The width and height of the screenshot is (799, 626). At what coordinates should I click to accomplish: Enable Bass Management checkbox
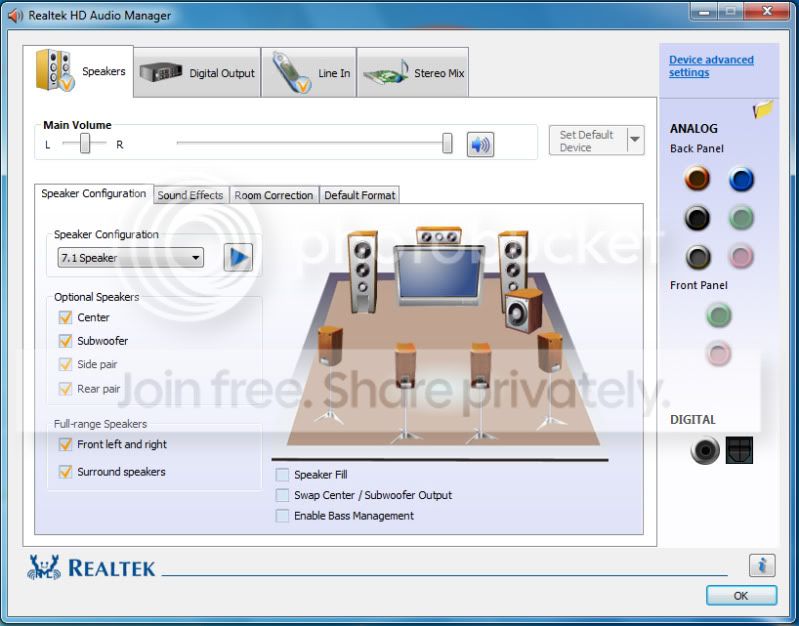click(282, 516)
